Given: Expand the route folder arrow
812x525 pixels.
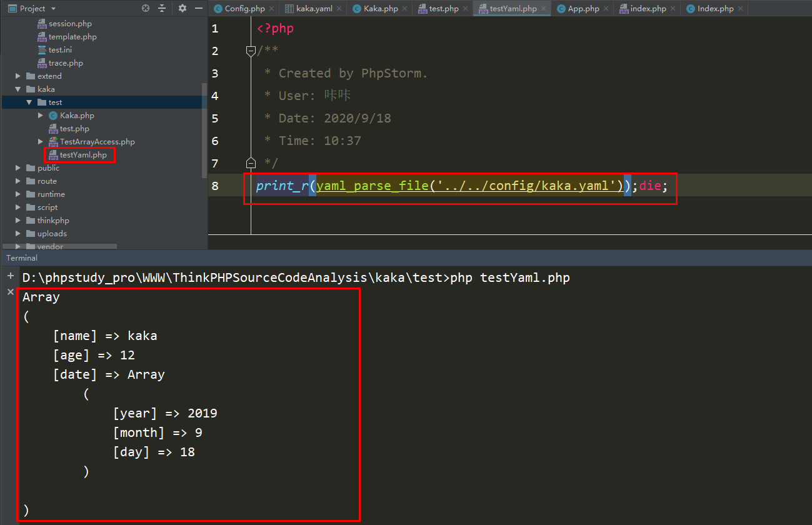Looking at the screenshot, I should click(x=18, y=181).
